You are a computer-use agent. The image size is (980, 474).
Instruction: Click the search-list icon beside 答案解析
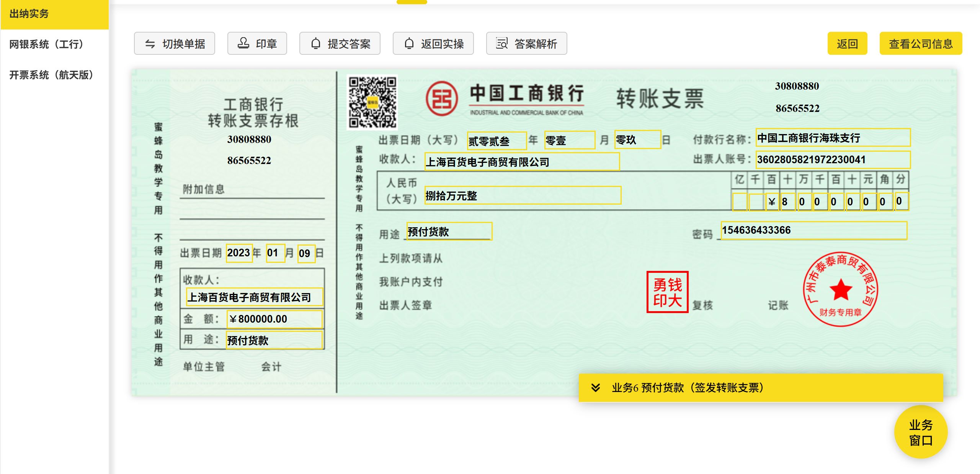(x=502, y=43)
